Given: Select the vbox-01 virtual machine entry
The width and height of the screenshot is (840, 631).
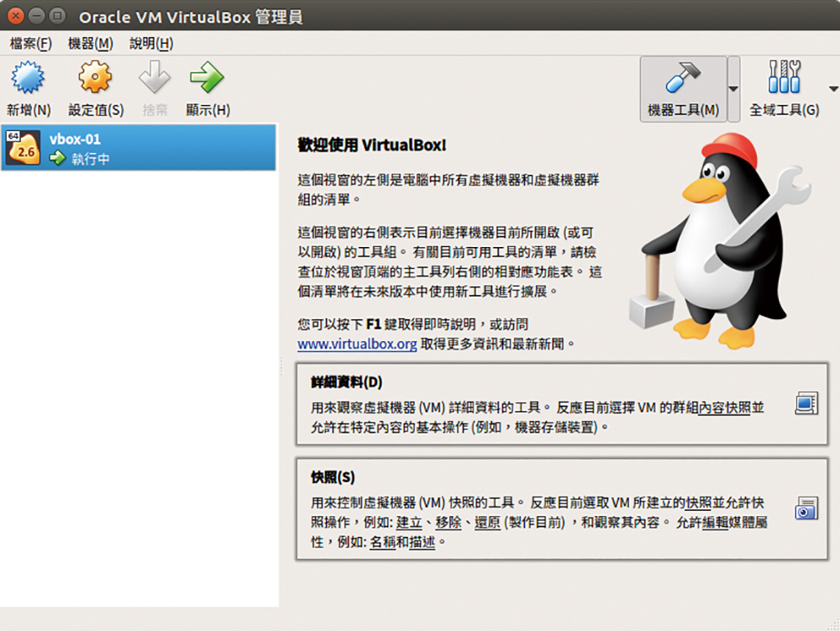Looking at the screenshot, I should [139, 147].
